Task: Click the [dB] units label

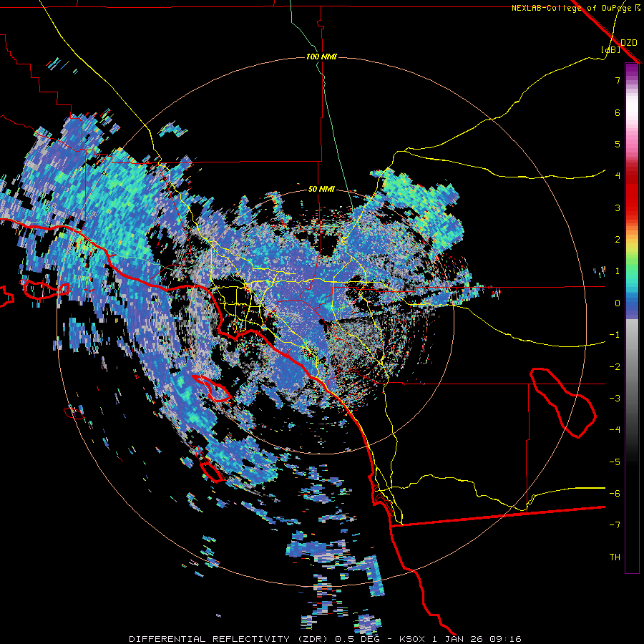Action: pyautogui.click(x=611, y=49)
